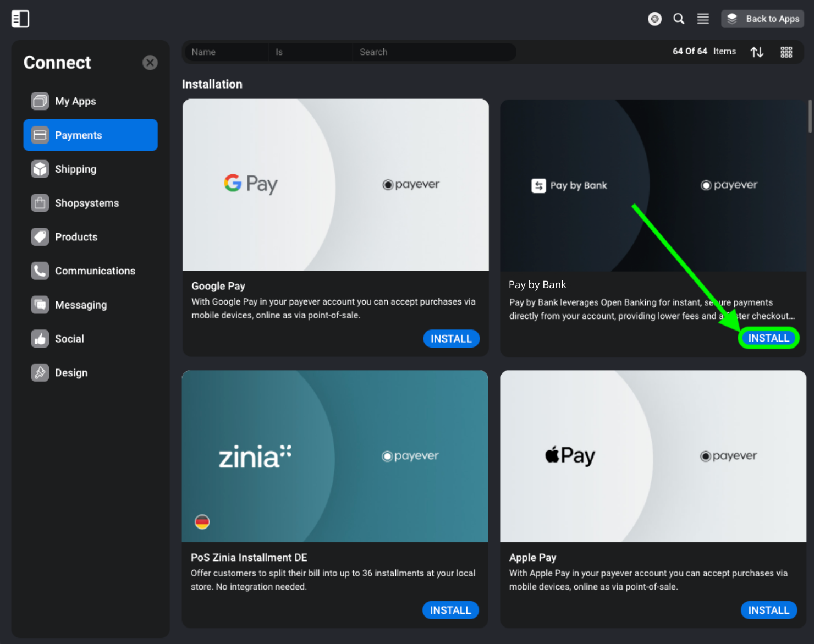The height and width of the screenshot is (644, 814).
Task: Click the sort arrows icon
Action: (757, 52)
